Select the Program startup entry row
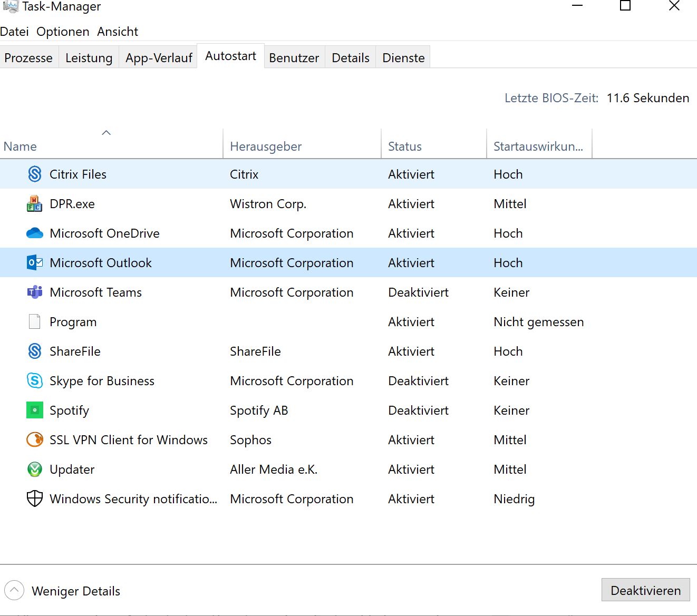Image resolution: width=697 pixels, height=616 pixels. tap(349, 321)
